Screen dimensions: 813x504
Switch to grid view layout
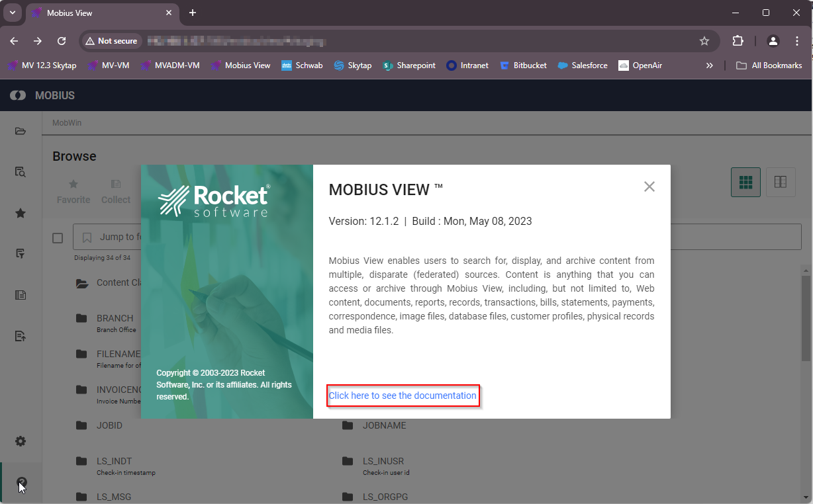745,182
